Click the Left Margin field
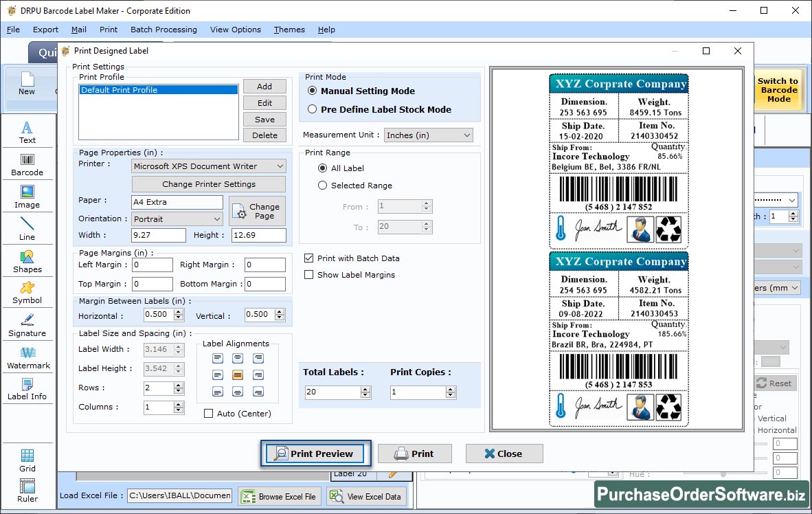The height and width of the screenshot is (514, 812). coord(153,265)
